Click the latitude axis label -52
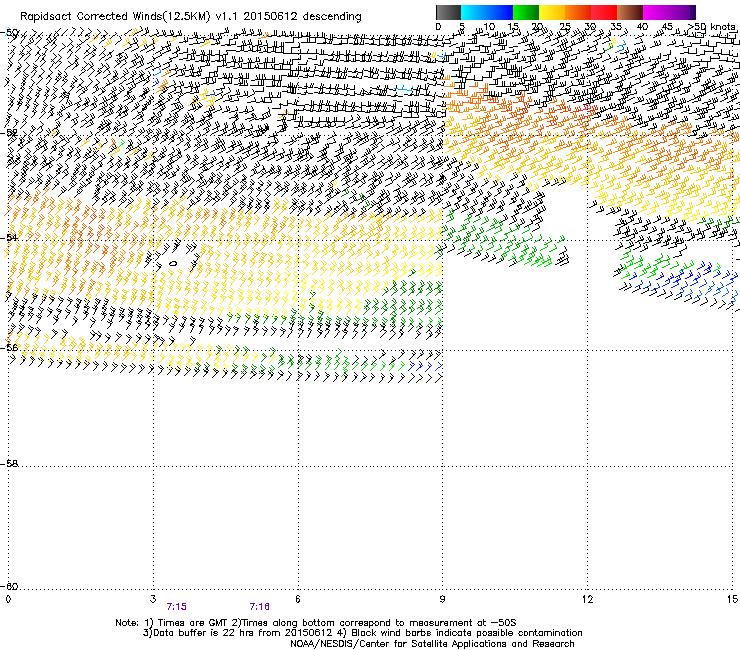740x650 pixels. [9, 133]
